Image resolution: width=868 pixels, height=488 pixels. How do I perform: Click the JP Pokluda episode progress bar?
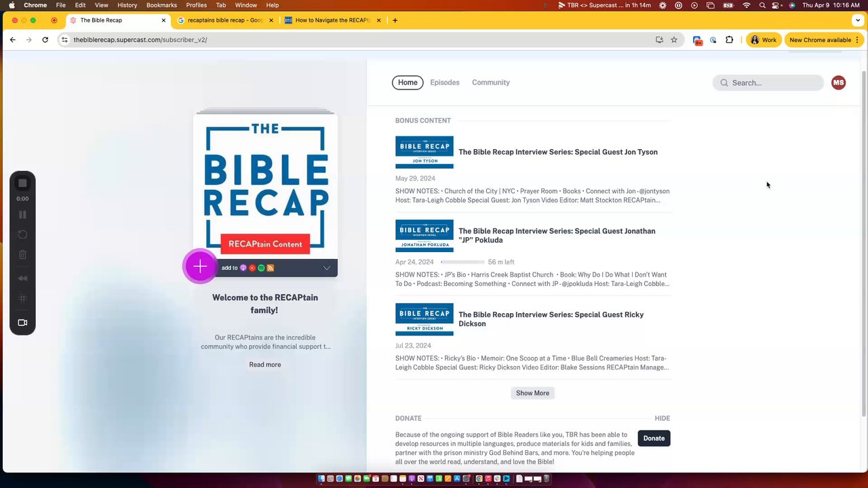(462, 262)
